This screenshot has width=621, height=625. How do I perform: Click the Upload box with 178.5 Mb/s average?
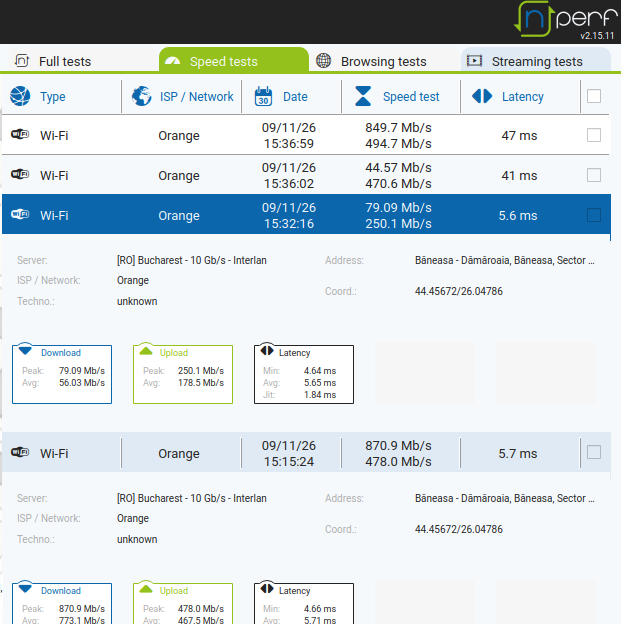point(183,374)
